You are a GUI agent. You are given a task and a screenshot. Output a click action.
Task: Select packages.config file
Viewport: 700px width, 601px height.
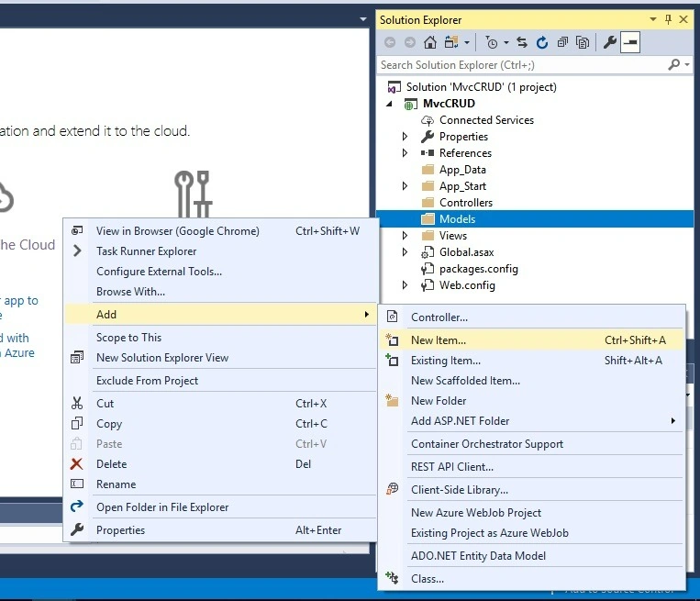click(x=479, y=269)
